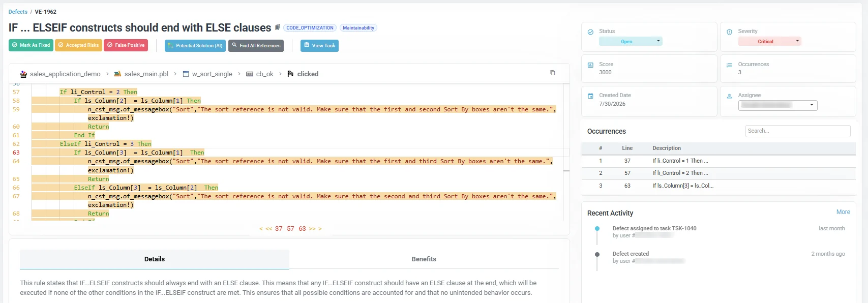This screenshot has width=868, height=303.
Task: Jump to occurrence line 37 in pager
Action: click(279, 229)
